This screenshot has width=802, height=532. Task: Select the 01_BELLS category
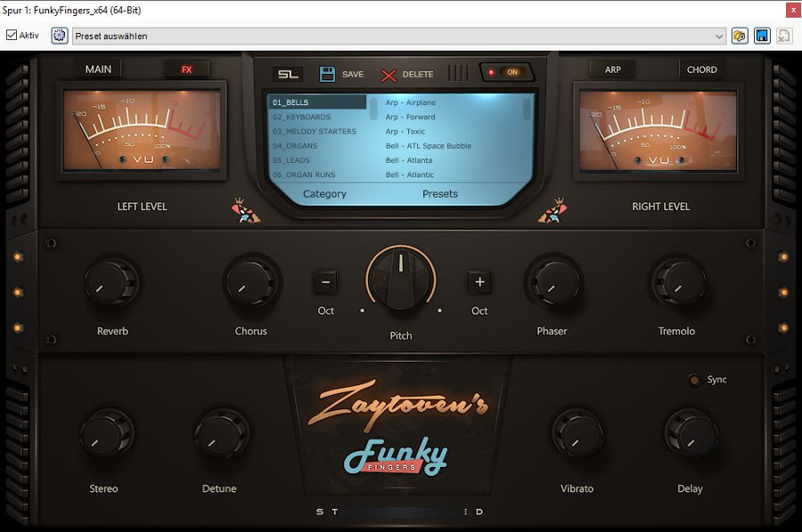tap(317, 102)
